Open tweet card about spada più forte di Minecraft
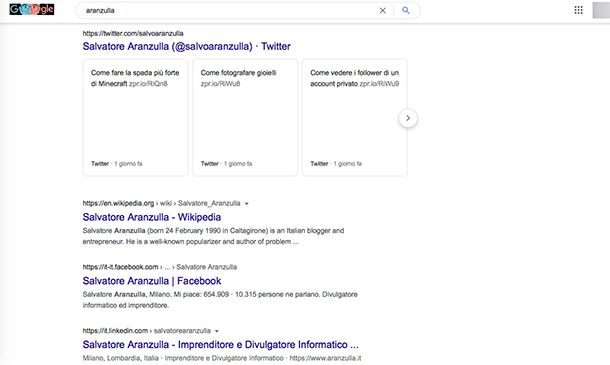610x365 pixels. [x=135, y=118]
